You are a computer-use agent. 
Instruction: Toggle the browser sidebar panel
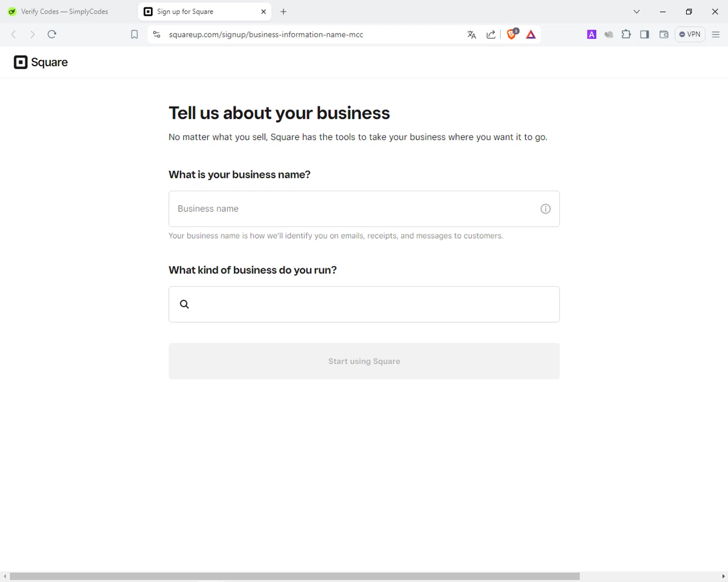[x=645, y=34]
